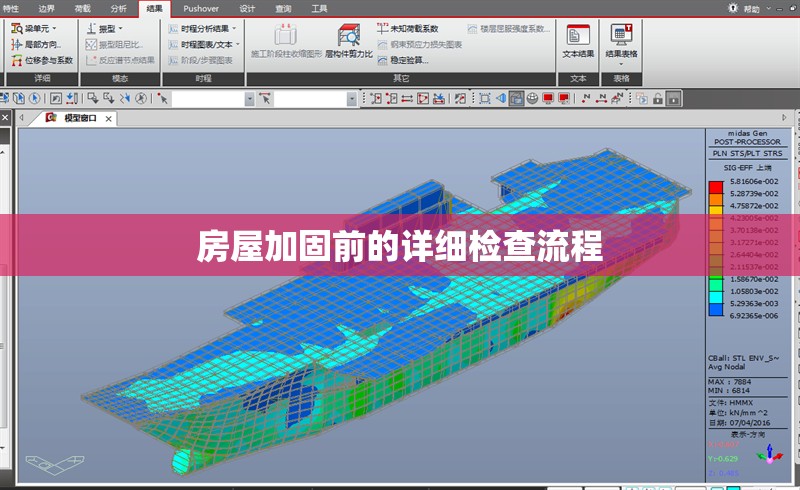Click the zoom fit icon in toolbar
Screen dimensions: 800x490
coord(485,98)
